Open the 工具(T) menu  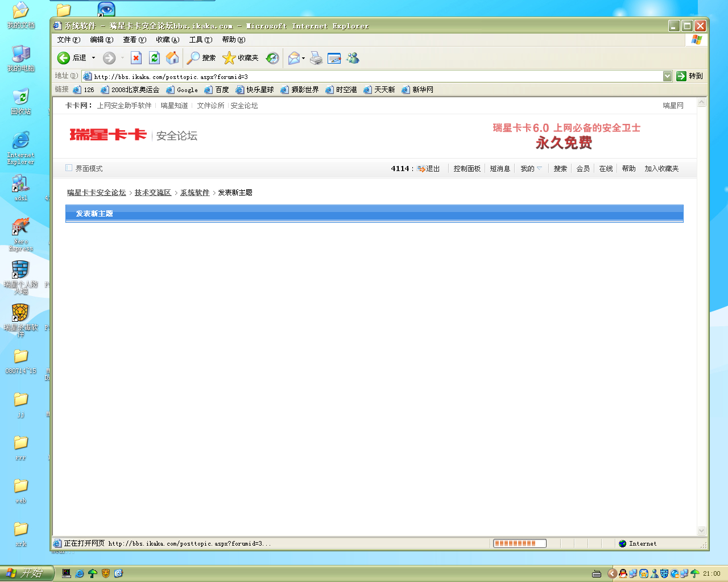(201, 40)
